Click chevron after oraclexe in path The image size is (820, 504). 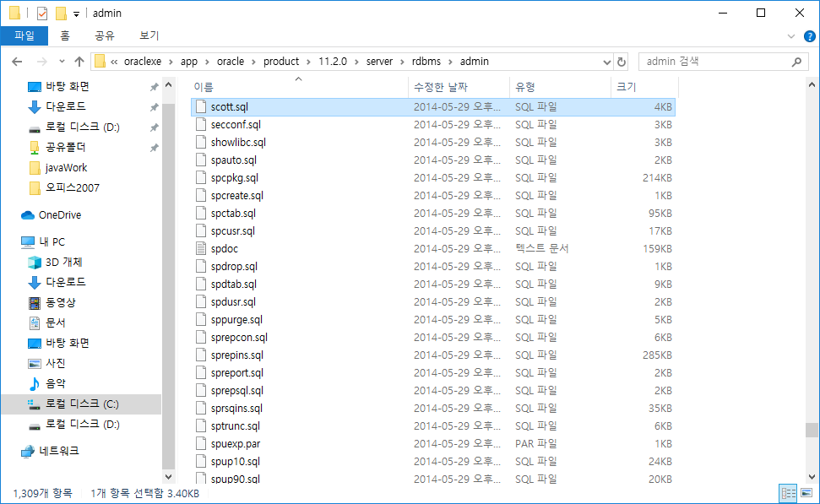coord(171,62)
